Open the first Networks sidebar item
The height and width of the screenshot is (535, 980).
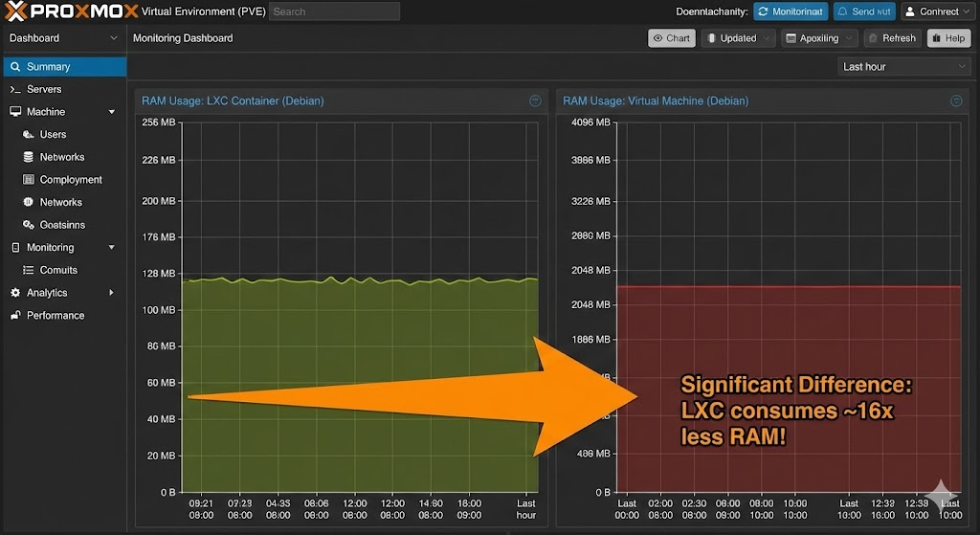[61, 157]
